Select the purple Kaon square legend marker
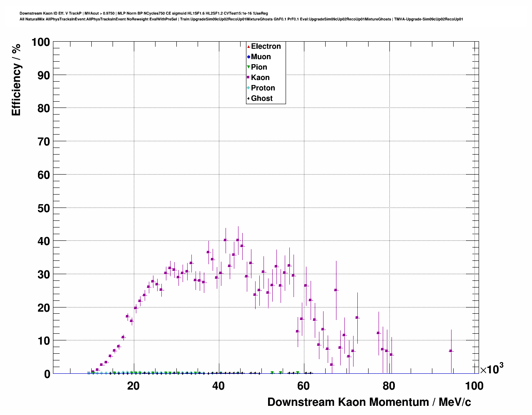 pyautogui.click(x=248, y=77)
